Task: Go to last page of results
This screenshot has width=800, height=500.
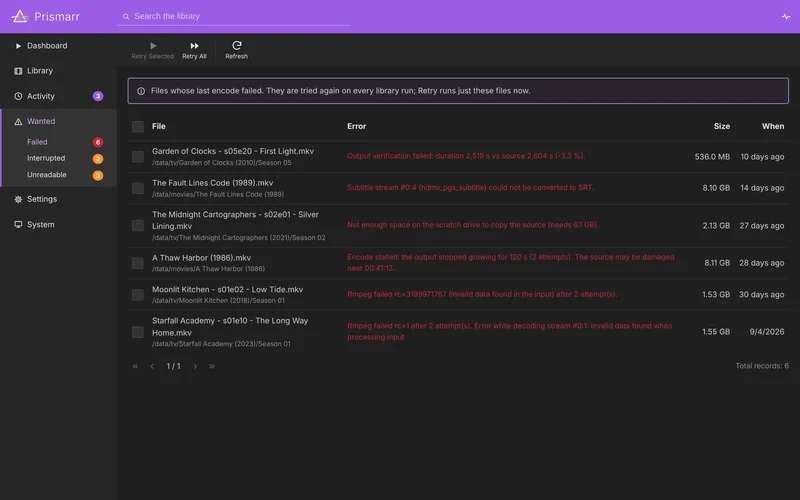Action: [x=212, y=366]
